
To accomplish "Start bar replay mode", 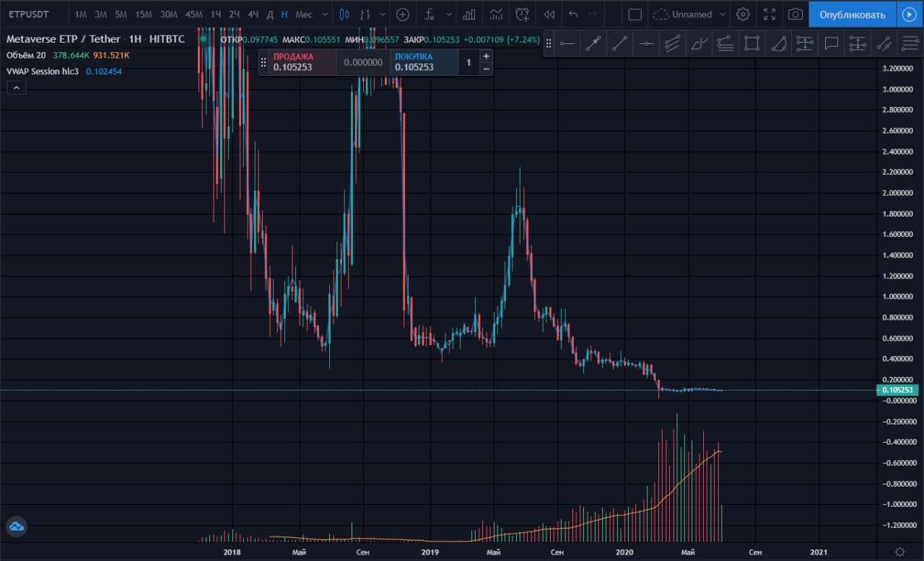I will coord(549,14).
